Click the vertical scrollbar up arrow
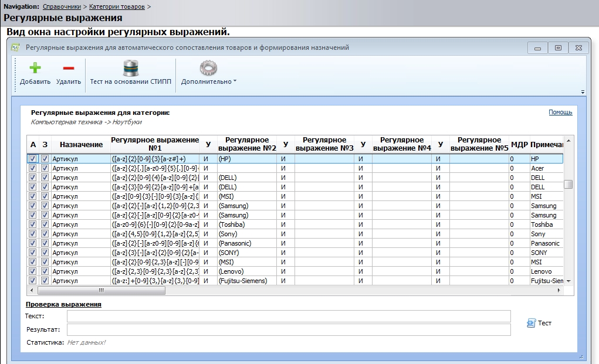 568,141
